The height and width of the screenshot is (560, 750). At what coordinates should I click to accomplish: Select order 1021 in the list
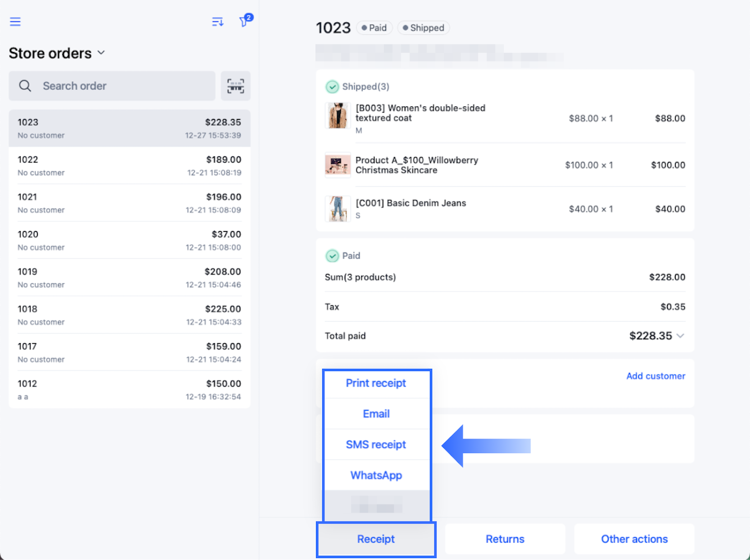point(129,203)
